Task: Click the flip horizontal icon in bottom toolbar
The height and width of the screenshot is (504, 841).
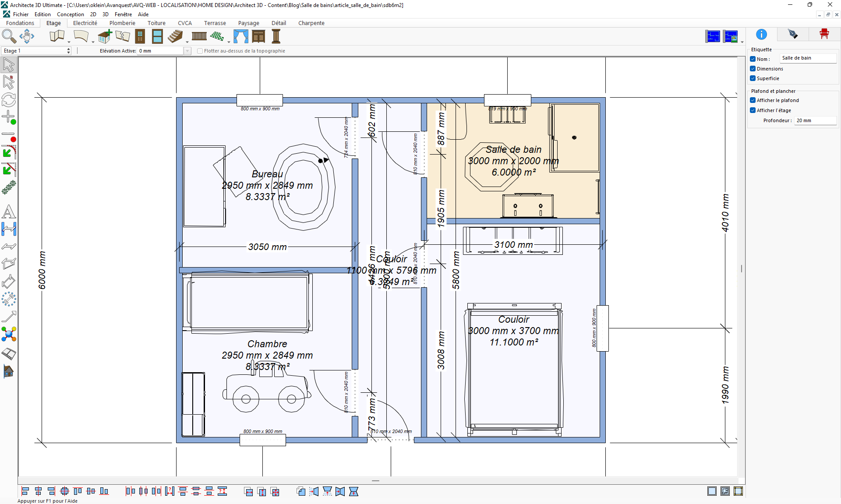Action: click(314, 491)
